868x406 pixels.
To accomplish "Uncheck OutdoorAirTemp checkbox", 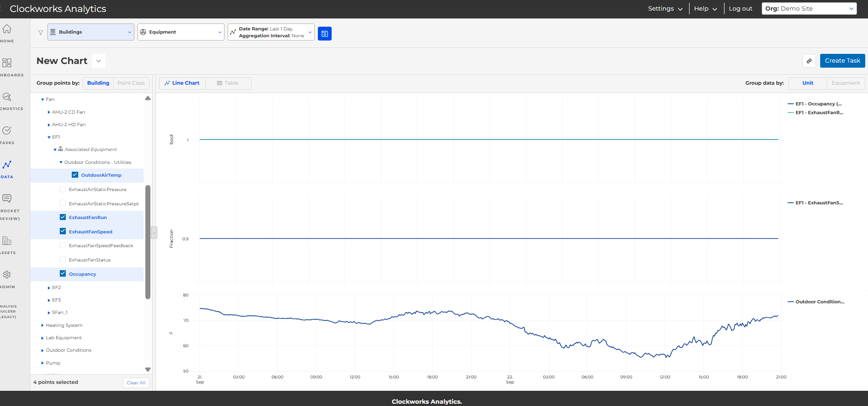I will (75, 175).
